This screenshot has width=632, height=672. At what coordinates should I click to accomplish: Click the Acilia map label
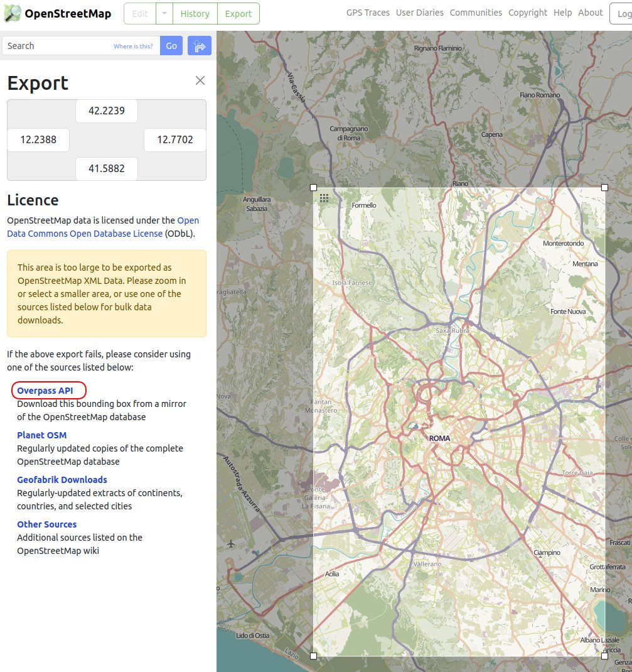pyautogui.click(x=332, y=574)
